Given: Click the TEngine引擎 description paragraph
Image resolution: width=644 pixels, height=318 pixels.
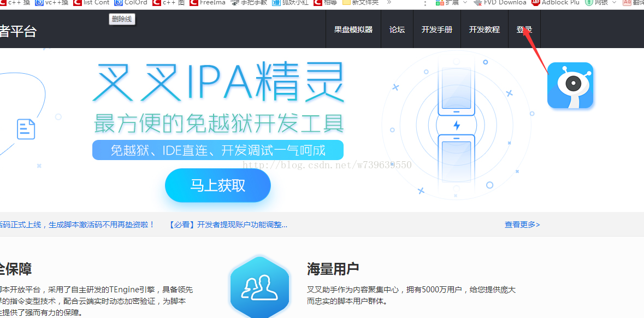Looking at the screenshot, I should coord(97,301).
